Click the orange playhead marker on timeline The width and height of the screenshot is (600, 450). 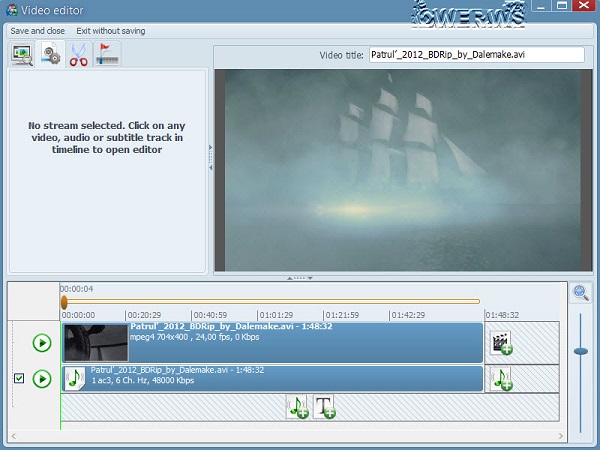pyautogui.click(x=64, y=301)
